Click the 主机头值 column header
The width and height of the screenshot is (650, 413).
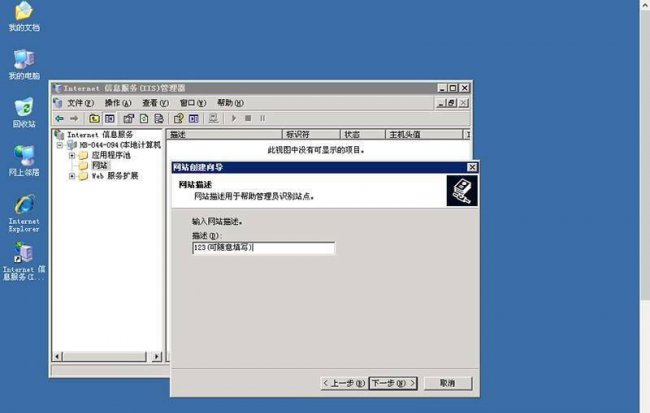pos(424,134)
